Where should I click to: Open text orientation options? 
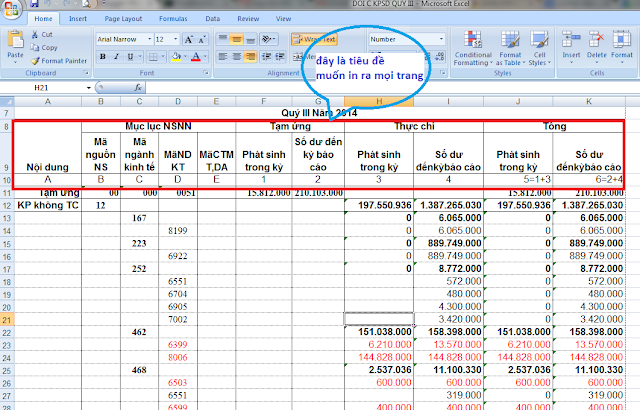(268, 39)
